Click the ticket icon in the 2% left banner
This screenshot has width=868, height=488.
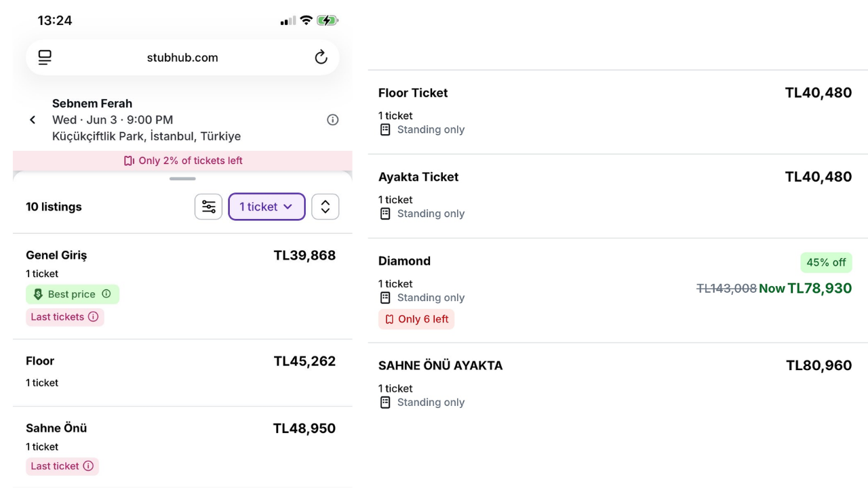coord(129,161)
